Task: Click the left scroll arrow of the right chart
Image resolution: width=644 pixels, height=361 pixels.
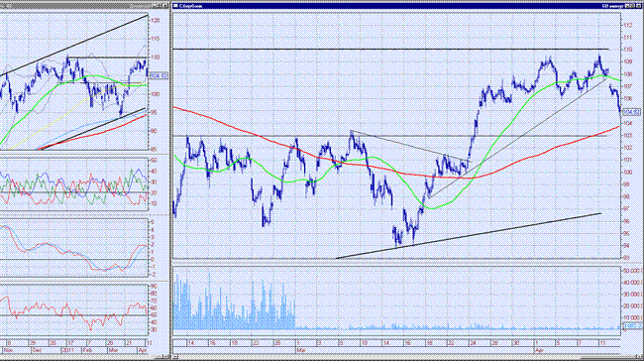Action: [174, 357]
